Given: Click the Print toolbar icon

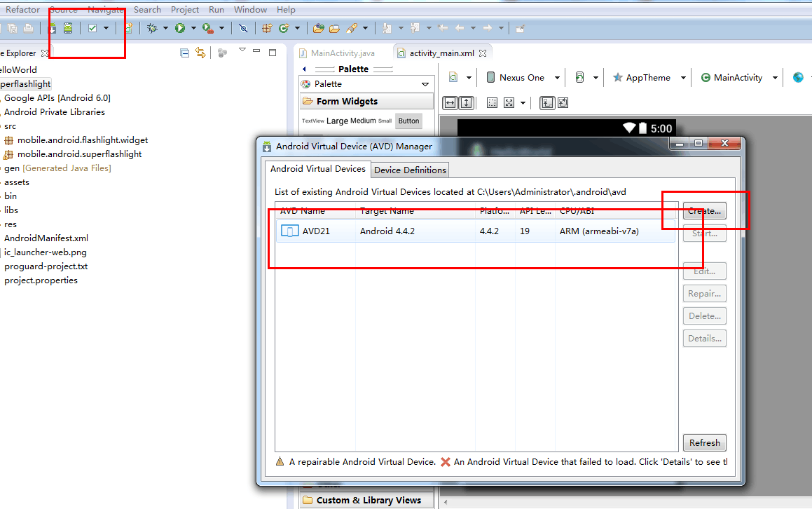Looking at the screenshot, I should (29, 29).
